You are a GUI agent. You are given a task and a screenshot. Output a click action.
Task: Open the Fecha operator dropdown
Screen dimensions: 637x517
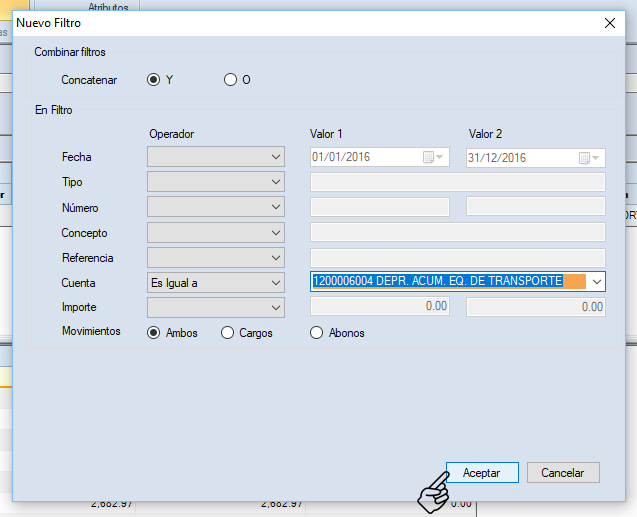coord(216,157)
